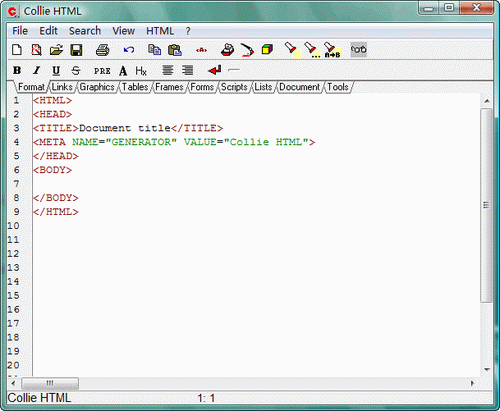Switch to the Tables tab
500x411 pixels.
(135, 87)
